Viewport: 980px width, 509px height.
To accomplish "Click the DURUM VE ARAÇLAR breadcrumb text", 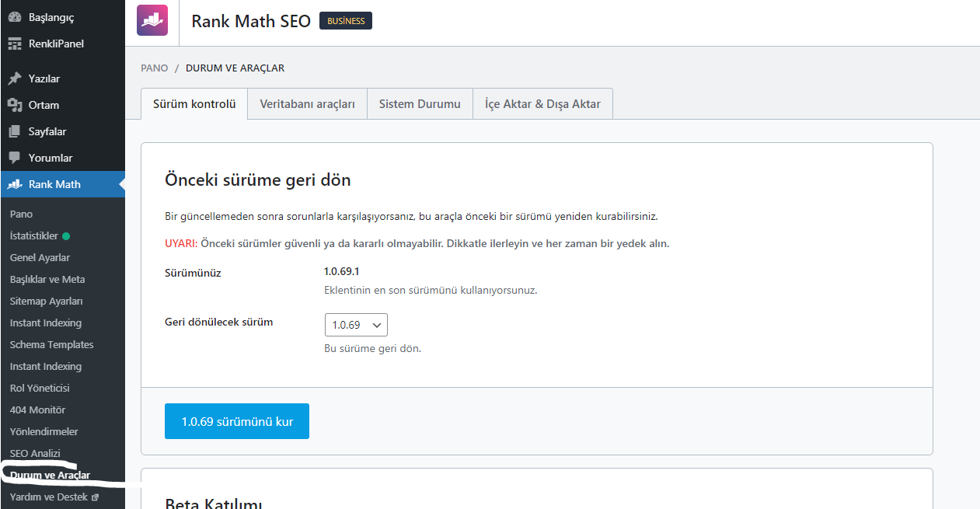I will click(235, 68).
